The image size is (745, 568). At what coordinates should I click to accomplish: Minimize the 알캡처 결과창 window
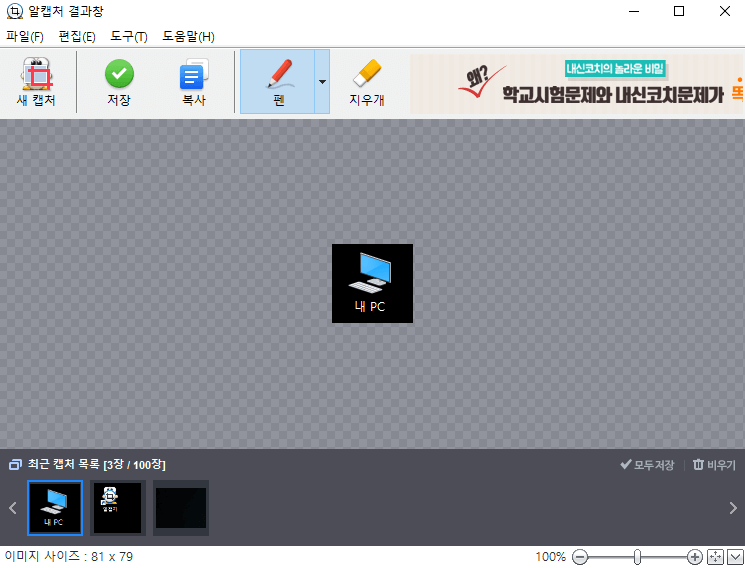[x=634, y=11]
